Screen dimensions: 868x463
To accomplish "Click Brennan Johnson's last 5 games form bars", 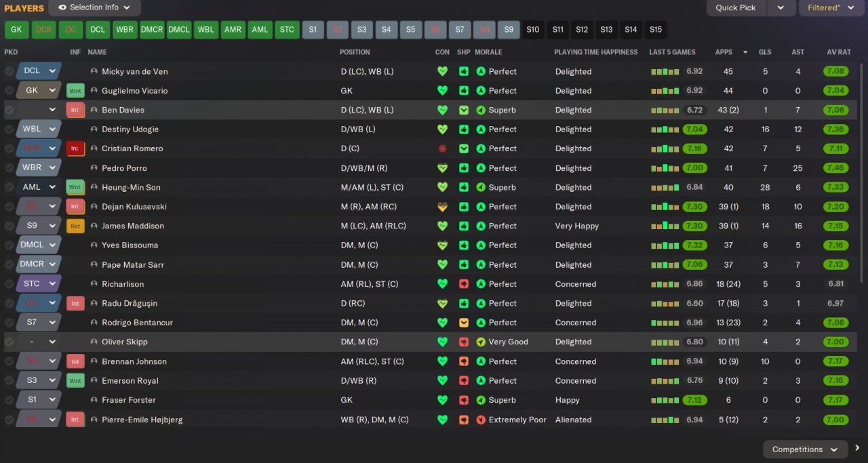I will (x=665, y=361).
